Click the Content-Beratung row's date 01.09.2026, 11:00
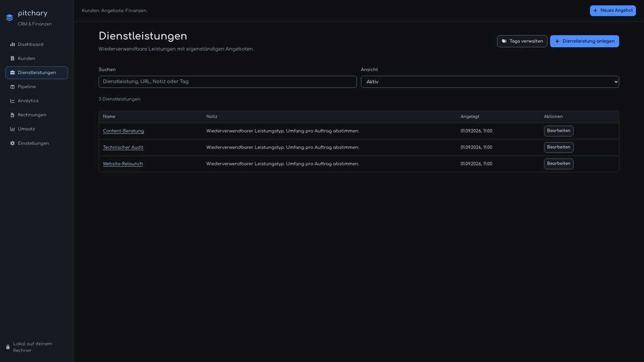This screenshot has height=362, width=644. coord(477,131)
